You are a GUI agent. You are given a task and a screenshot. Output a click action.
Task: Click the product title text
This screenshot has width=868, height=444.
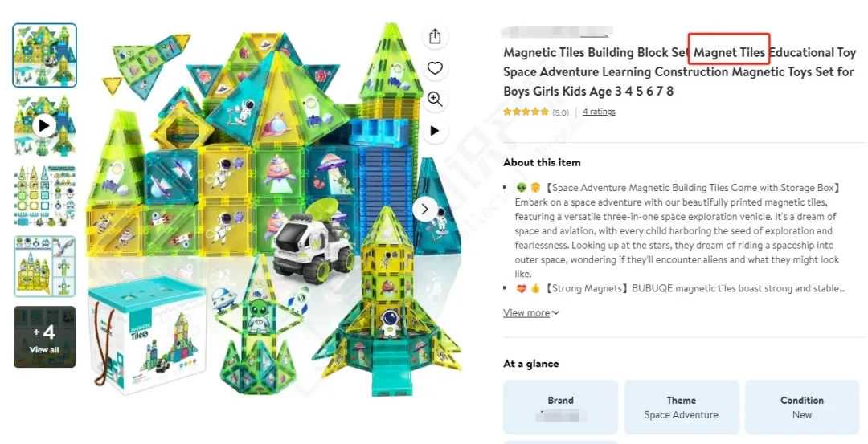(680, 72)
